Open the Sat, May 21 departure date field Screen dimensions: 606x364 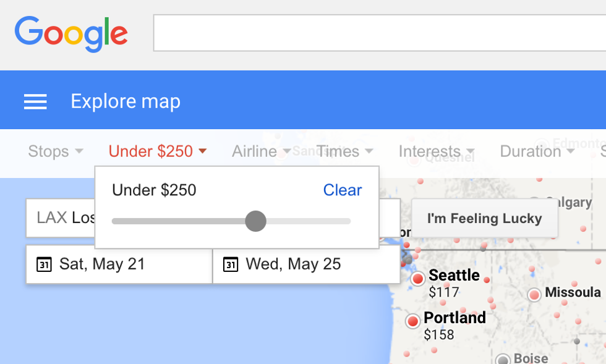tap(119, 265)
